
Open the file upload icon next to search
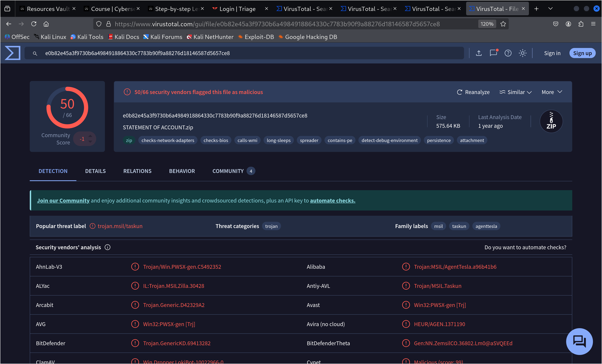pyautogui.click(x=479, y=53)
